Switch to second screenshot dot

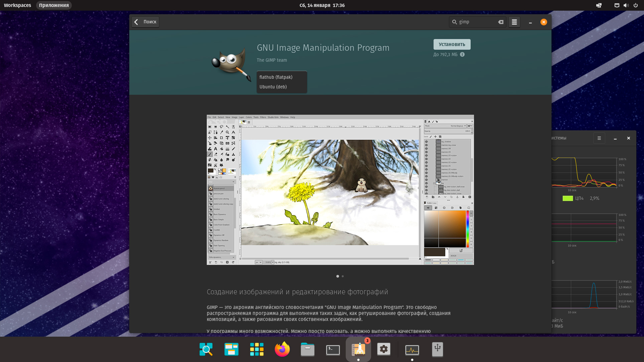coord(343,276)
